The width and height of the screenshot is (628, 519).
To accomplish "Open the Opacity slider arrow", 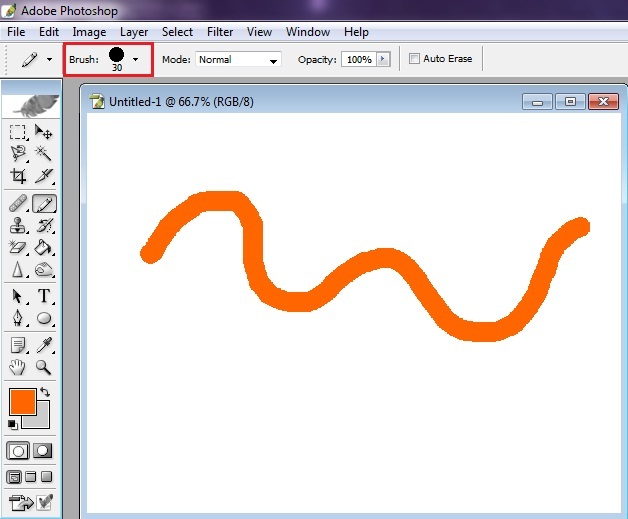I will pyautogui.click(x=383, y=59).
